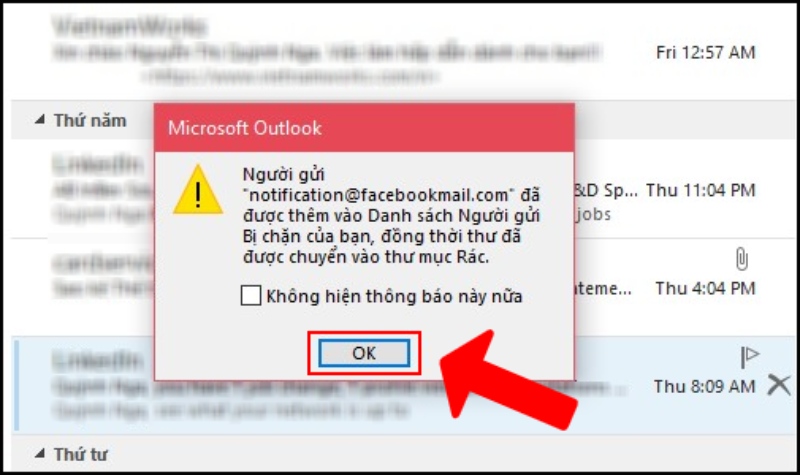This screenshot has height=475, width=800.
Task: Click the 'Thứ năm' group label text
Action: [90, 120]
